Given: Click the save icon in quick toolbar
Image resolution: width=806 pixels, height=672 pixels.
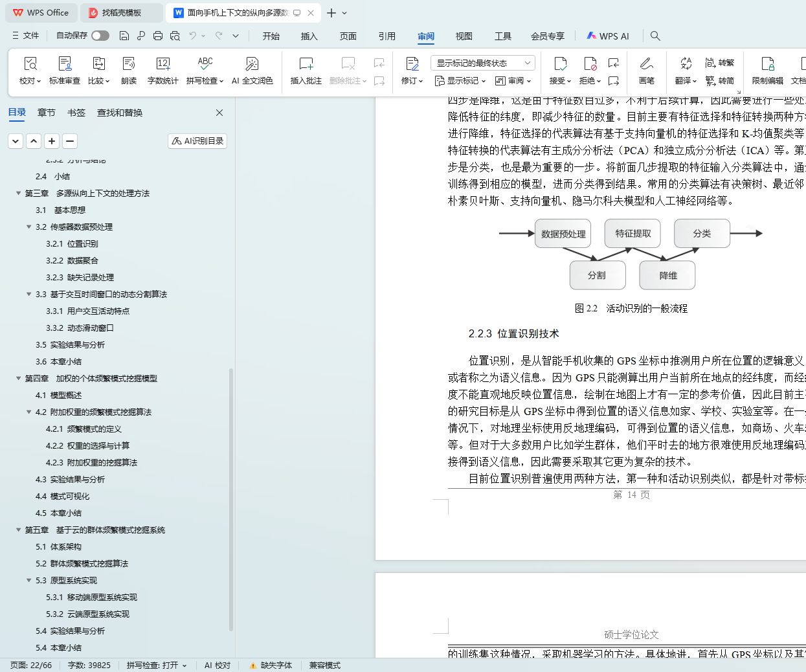Looking at the screenshot, I should (124, 36).
